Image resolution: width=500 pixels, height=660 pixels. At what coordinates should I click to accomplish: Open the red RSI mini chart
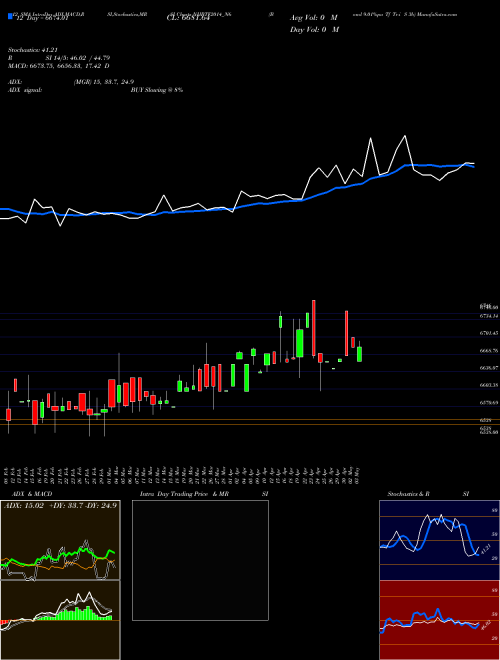tap(439, 620)
